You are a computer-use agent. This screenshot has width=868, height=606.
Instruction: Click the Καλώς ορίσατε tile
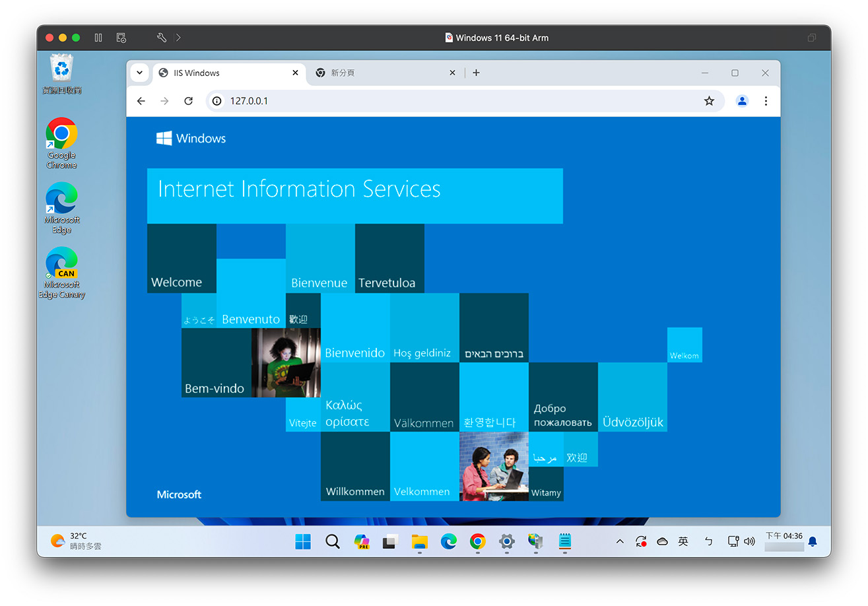(x=355, y=397)
